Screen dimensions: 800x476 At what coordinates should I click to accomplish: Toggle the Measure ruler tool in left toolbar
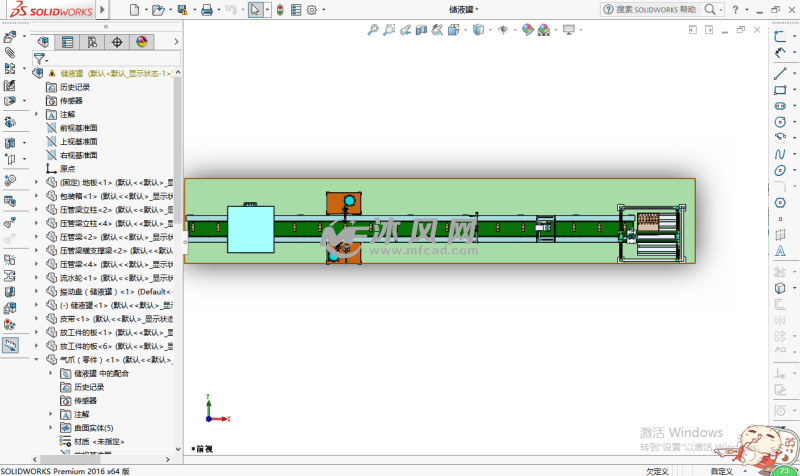[x=10, y=345]
